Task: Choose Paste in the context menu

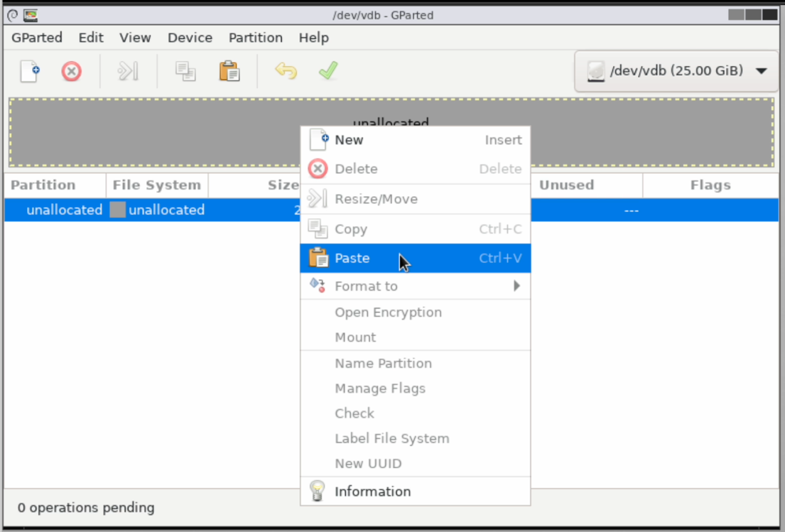Action: 416,258
